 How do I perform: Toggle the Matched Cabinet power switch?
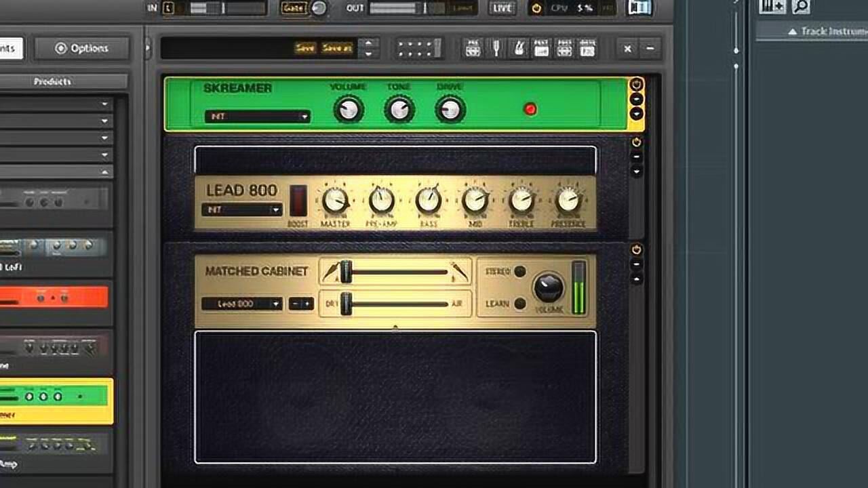(636, 249)
